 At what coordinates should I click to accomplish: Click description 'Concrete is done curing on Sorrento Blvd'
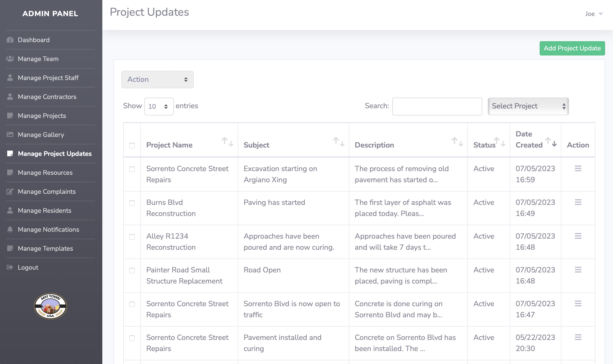coord(398,309)
